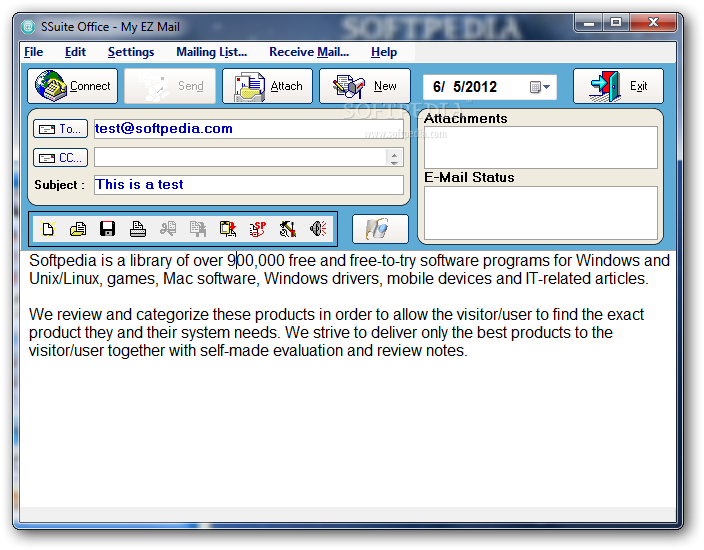Click the Exit door button

(618, 86)
